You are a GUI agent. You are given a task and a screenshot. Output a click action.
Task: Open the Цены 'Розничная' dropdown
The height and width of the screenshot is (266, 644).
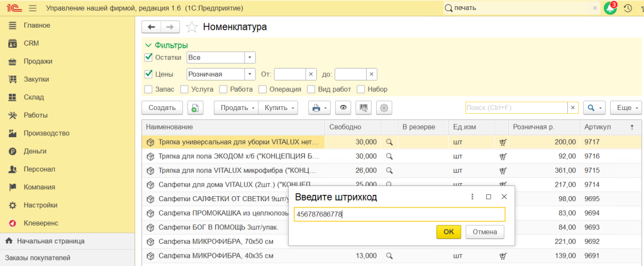tap(250, 74)
